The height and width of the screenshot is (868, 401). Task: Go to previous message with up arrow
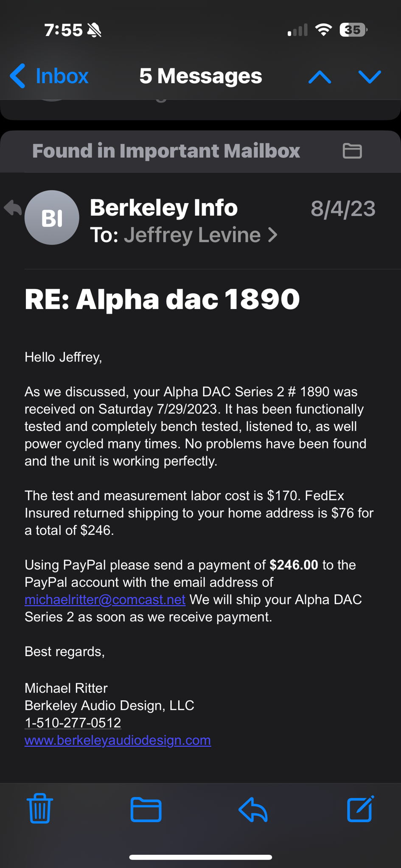pos(320,77)
